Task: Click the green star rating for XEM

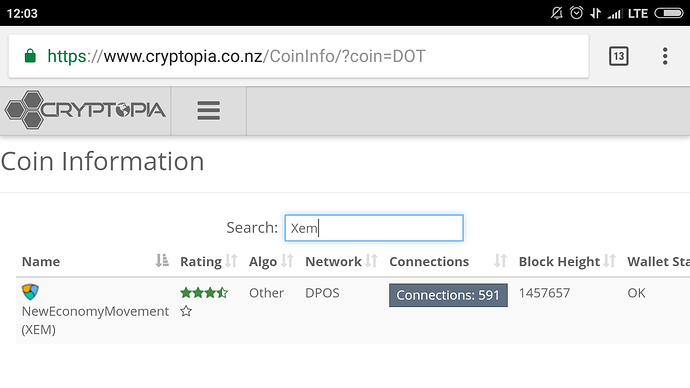Action: pyautogui.click(x=204, y=293)
